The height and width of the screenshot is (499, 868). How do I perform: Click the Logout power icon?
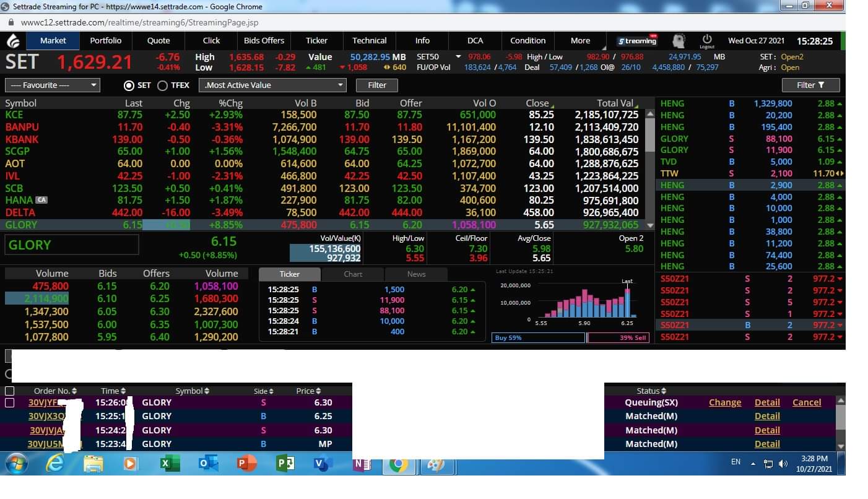click(x=707, y=41)
